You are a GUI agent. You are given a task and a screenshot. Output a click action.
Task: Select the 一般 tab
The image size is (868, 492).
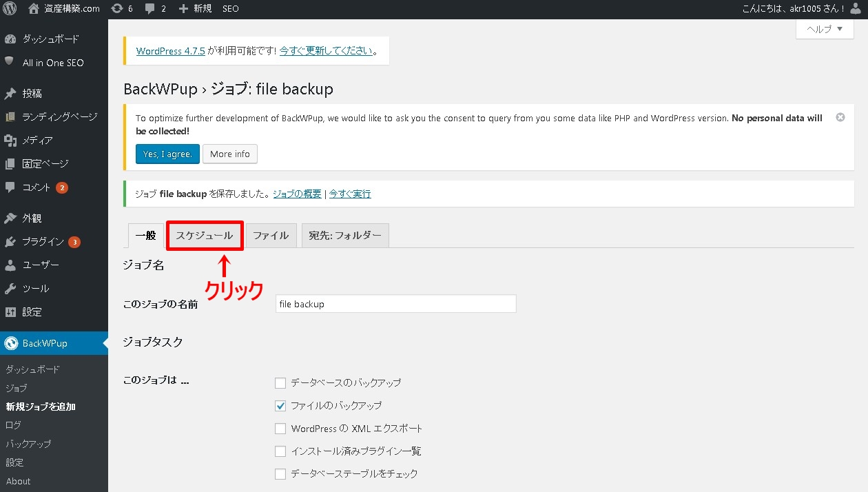[x=146, y=235]
